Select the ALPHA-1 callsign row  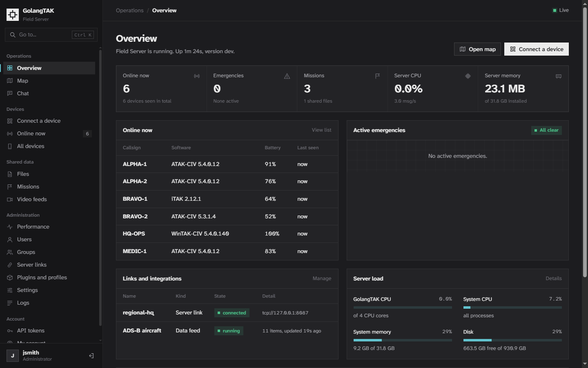click(x=227, y=164)
